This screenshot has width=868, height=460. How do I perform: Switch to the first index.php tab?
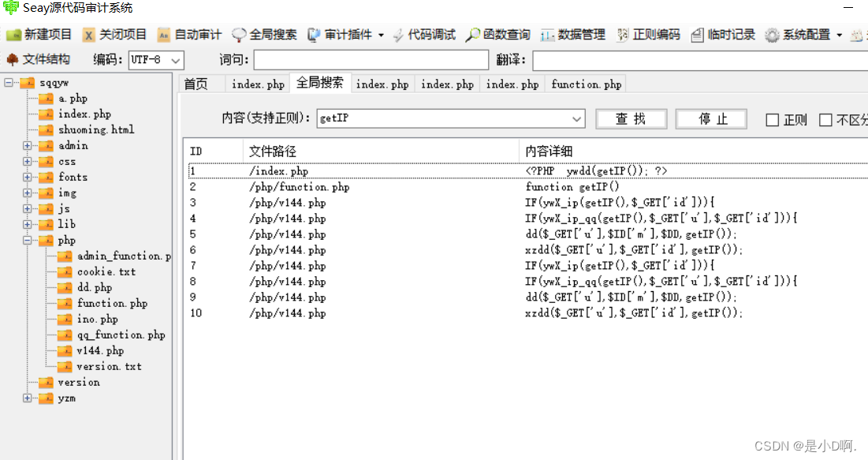point(258,84)
